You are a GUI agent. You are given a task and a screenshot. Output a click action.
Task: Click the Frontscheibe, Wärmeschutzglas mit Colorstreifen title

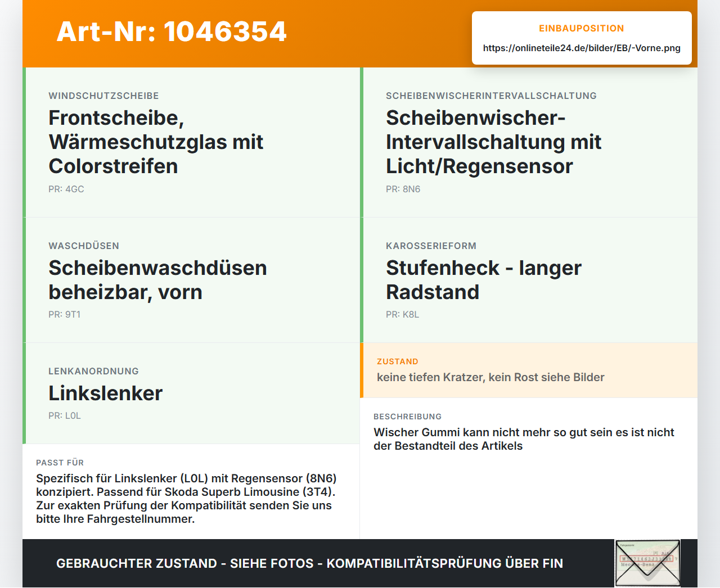(x=156, y=142)
